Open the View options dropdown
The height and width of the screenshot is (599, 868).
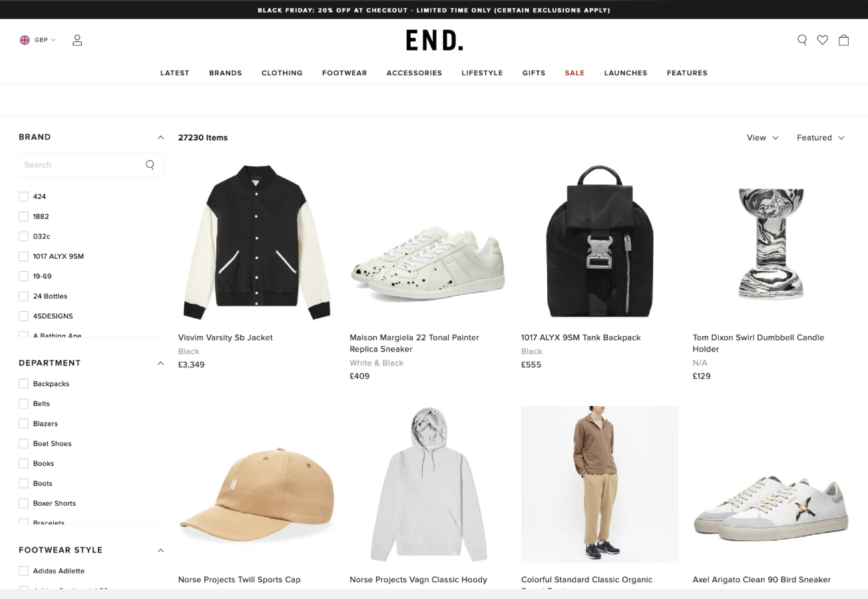pyautogui.click(x=763, y=138)
